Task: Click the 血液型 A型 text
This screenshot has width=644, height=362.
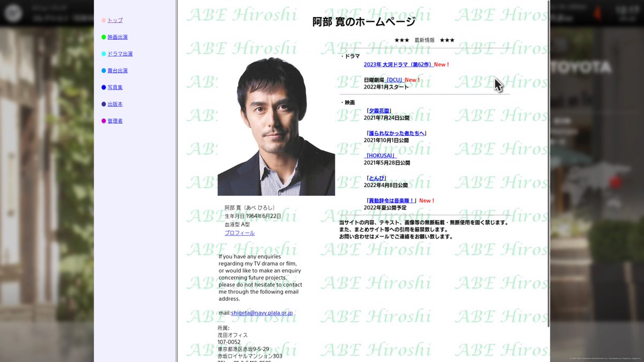Action: tap(237, 224)
